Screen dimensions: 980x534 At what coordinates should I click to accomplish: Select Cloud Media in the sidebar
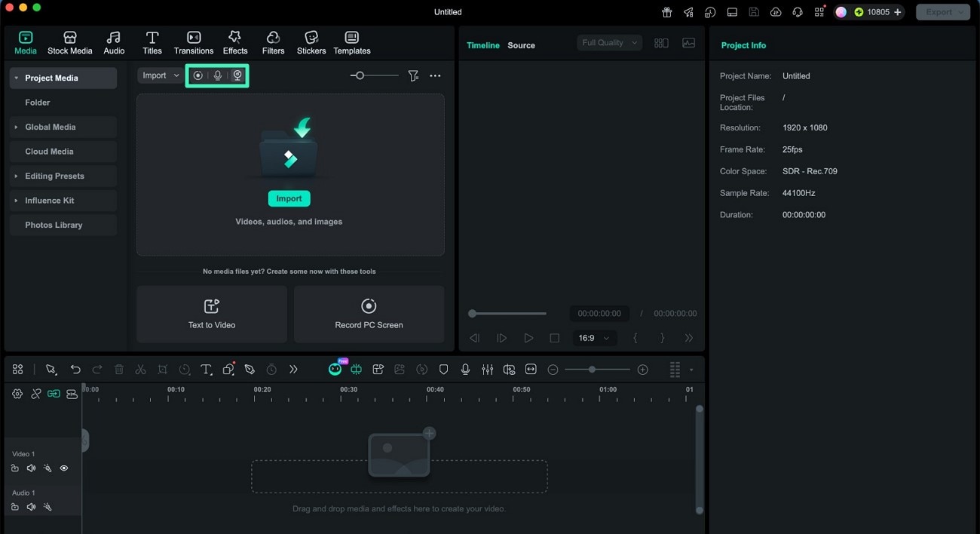[x=63, y=152]
